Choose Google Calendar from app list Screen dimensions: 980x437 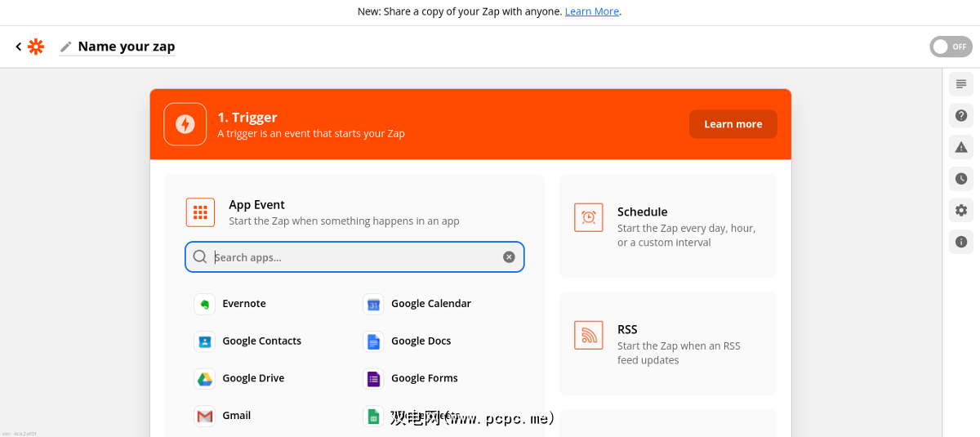point(430,304)
